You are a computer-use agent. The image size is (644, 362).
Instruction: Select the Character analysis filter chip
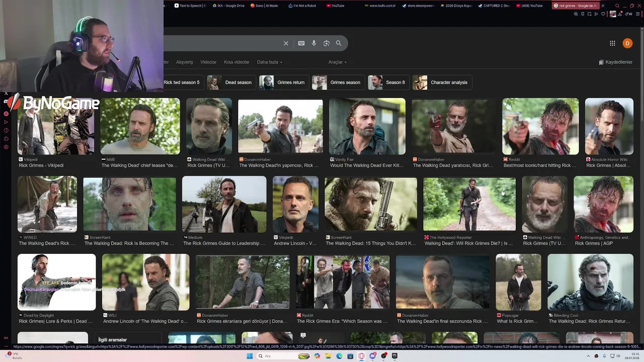(x=442, y=82)
